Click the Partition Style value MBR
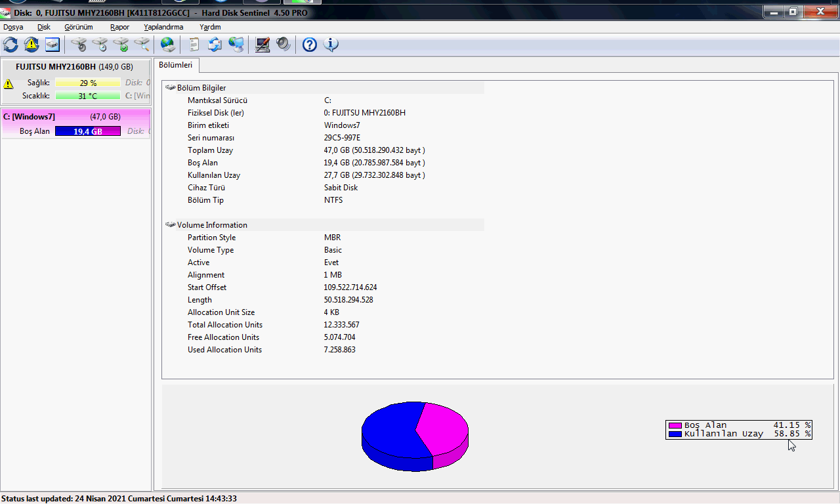Image resolution: width=840 pixels, height=504 pixels. [x=332, y=238]
